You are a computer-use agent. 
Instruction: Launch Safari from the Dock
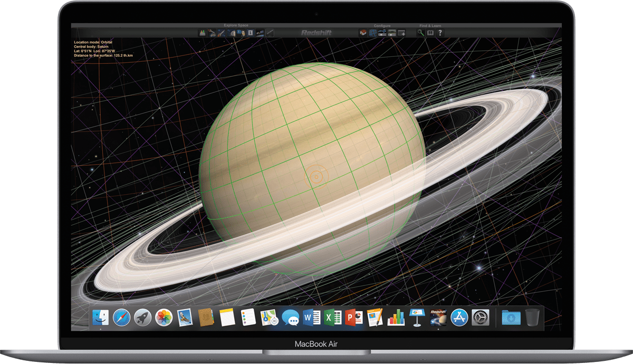(121, 317)
